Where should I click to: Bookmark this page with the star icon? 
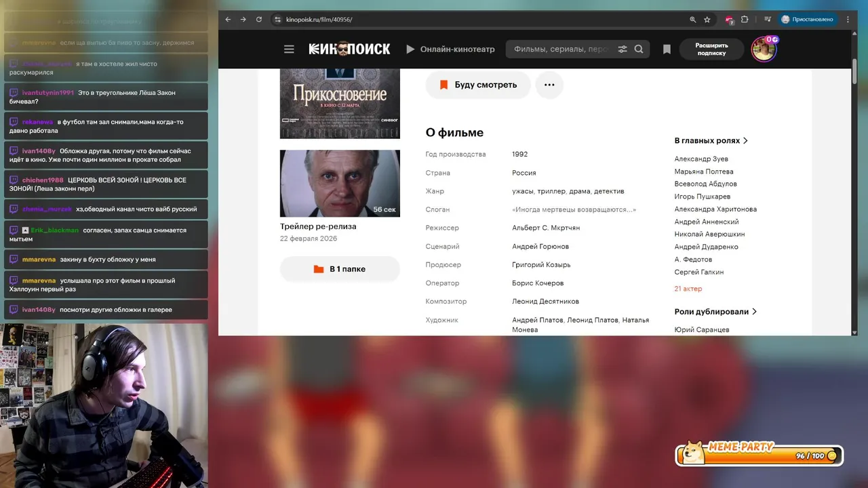point(707,20)
